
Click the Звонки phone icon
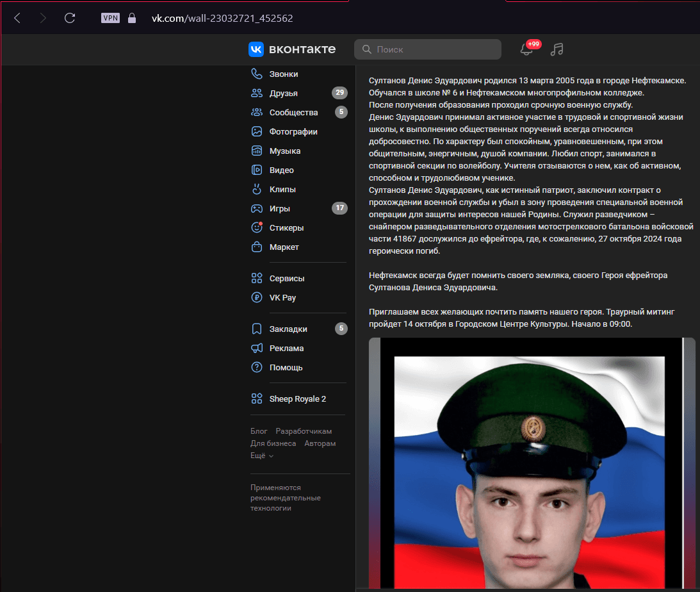(257, 74)
